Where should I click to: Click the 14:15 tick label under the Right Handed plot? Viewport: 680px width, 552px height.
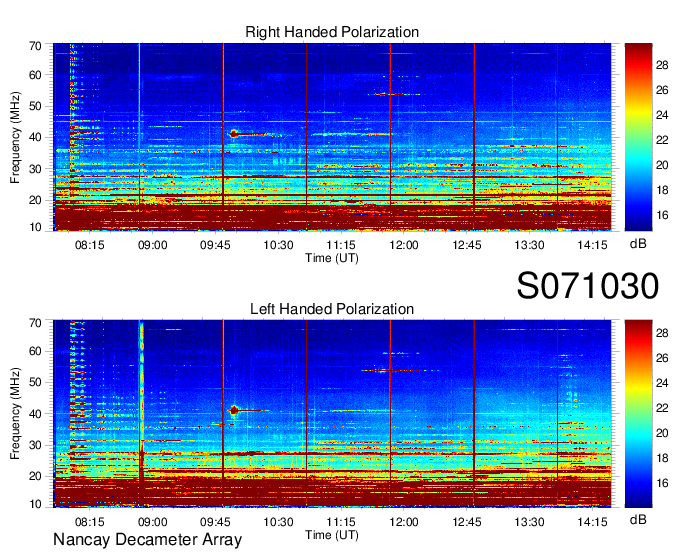(592, 245)
